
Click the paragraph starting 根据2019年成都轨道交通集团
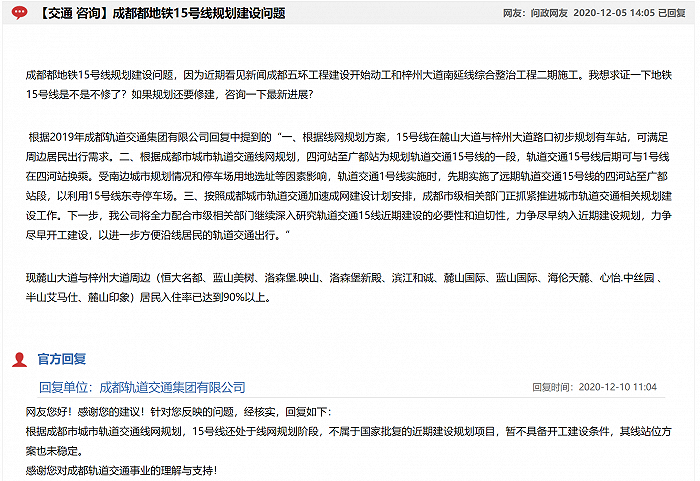click(348, 186)
